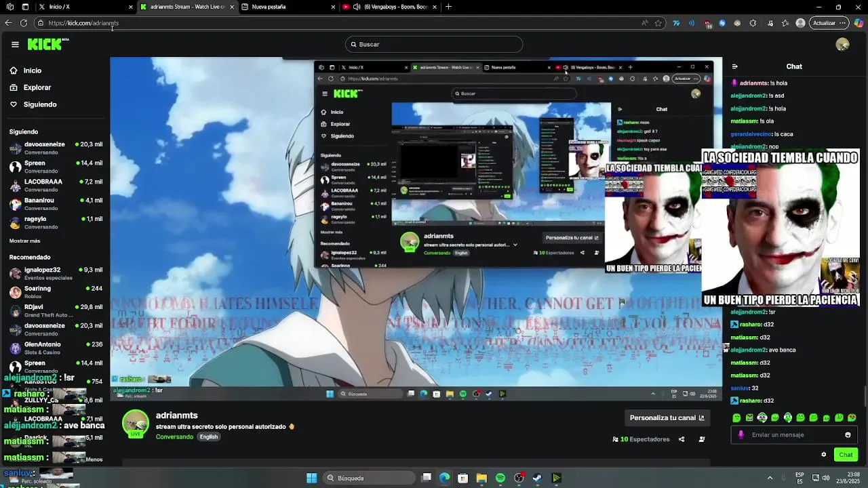Pick the heart-eyes green emote

pyautogui.click(x=852, y=418)
